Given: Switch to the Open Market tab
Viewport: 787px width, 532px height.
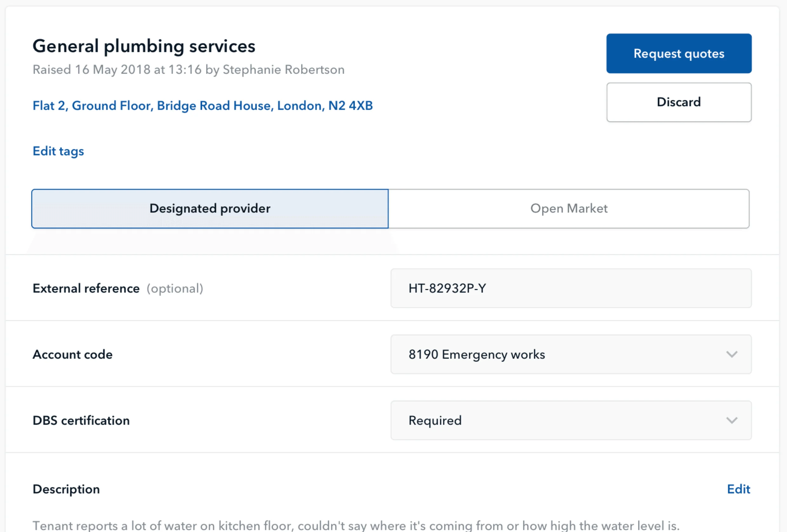Looking at the screenshot, I should [569, 209].
